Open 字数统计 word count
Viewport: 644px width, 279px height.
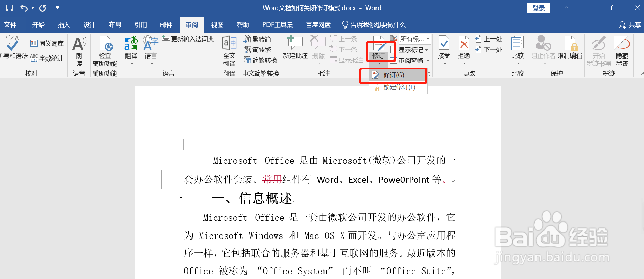tap(47, 58)
